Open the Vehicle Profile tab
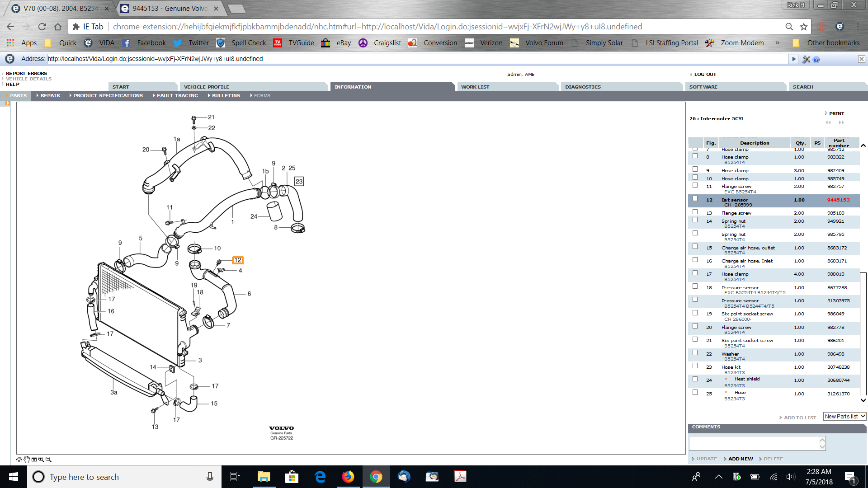This screenshot has height=488, width=868. (x=207, y=87)
